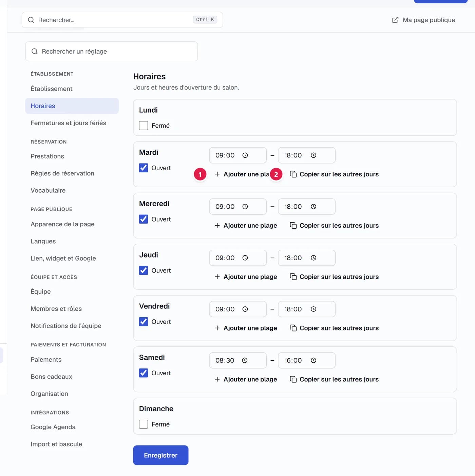Uncheck the Ouvert checkbox for Mardi
The image size is (475, 476).
pyautogui.click(x=144, y=168)
